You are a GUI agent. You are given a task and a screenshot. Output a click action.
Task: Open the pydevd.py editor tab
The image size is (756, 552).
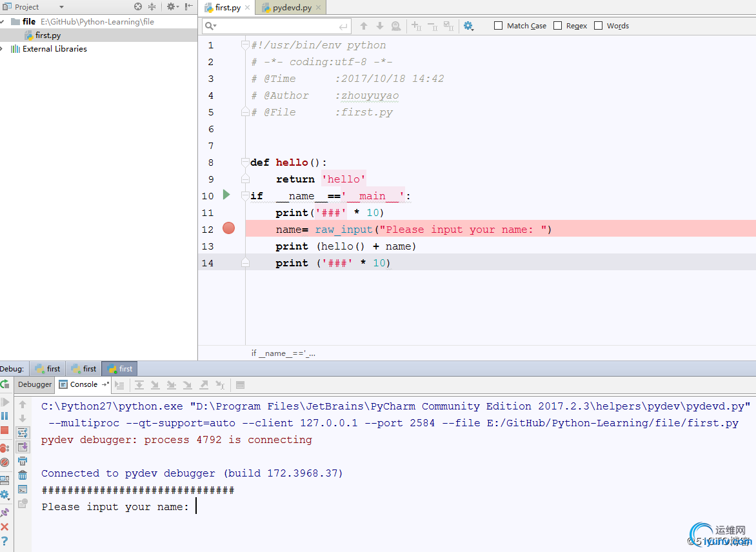coord(291,7)
